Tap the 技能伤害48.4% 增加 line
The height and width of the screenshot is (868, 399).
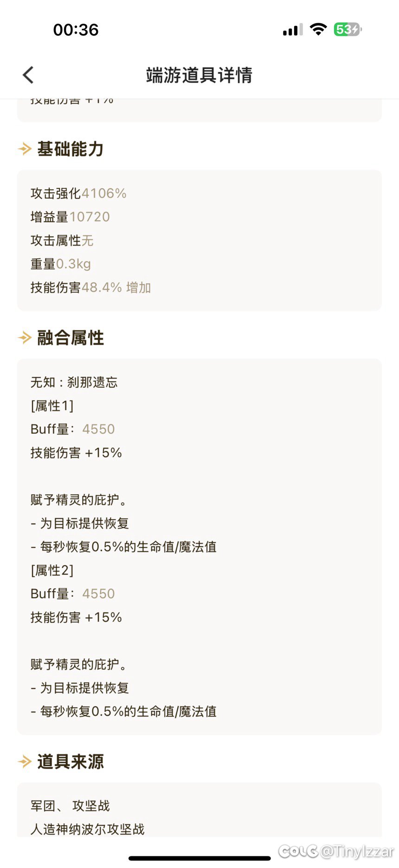[91, 287]
